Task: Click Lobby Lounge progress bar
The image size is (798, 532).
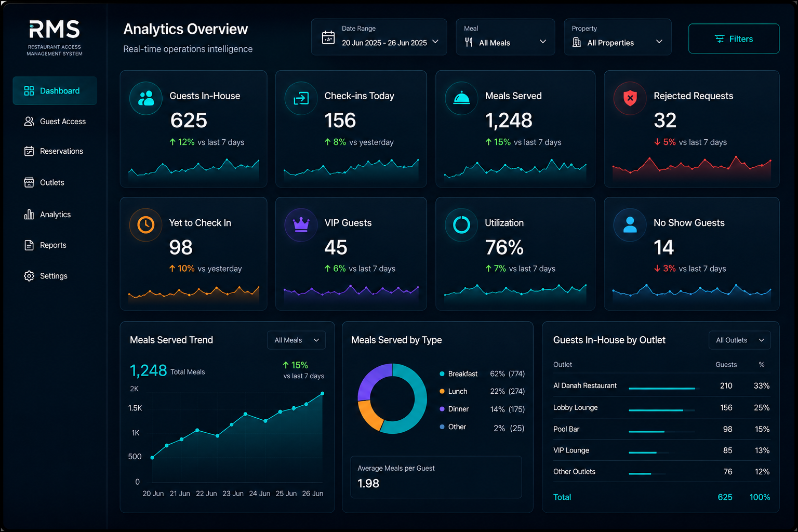Action: tap(662, 410)
